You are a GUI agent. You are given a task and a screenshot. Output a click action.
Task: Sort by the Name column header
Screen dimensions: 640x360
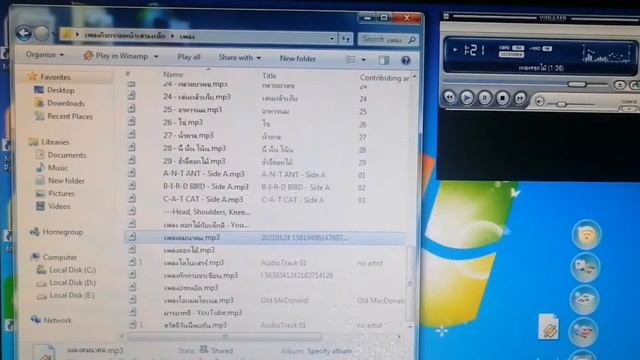point(173,74)
